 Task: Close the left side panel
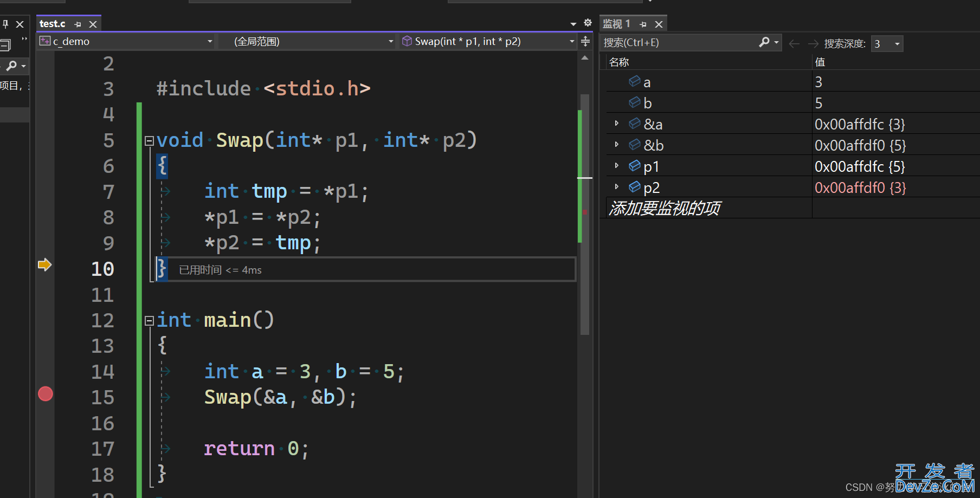pyautogui.click(x=20, y=24)
